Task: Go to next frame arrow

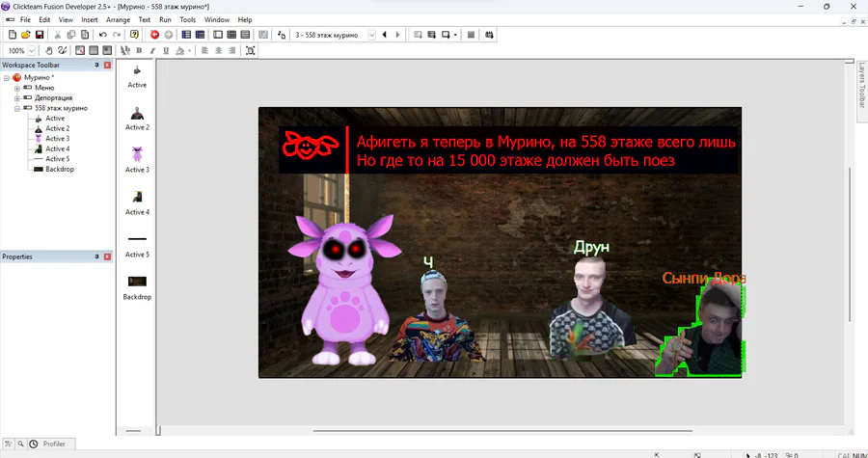Action: (397, 35)
